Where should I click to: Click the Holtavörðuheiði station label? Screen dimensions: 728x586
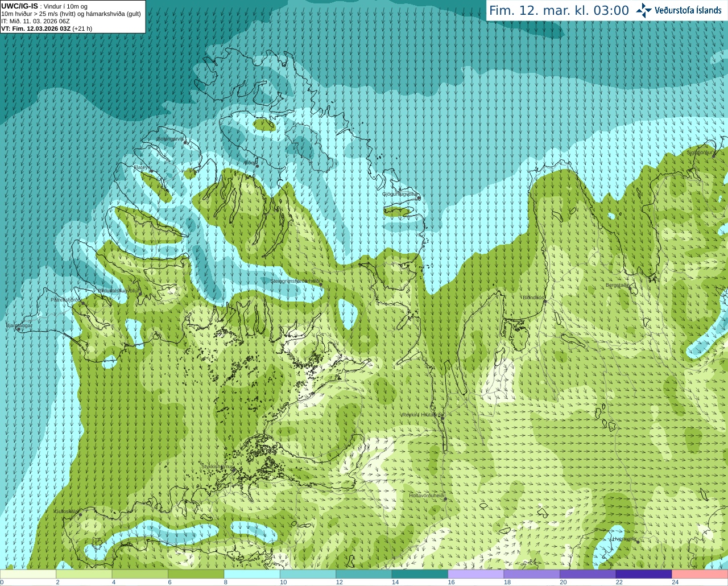click(427, 496)
